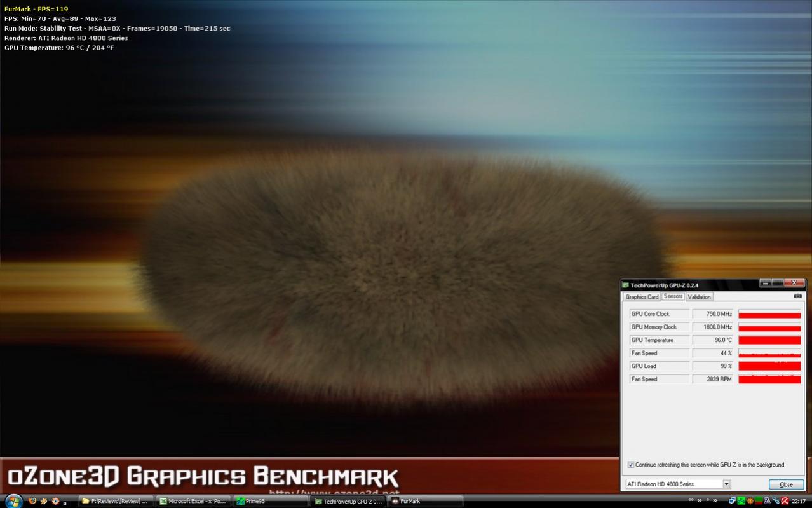Click the 2839 RPM value
Viewport: 812px width, 508px height.
(713, 379)
